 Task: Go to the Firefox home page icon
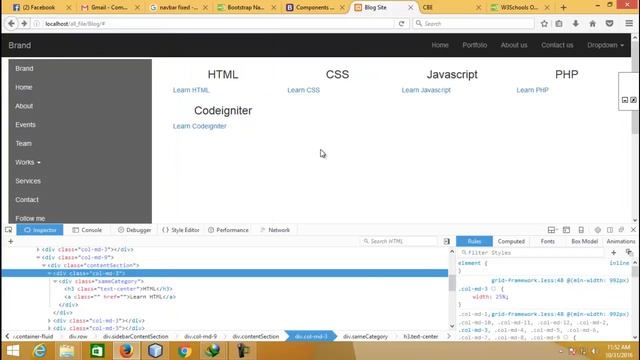(593, 24)
